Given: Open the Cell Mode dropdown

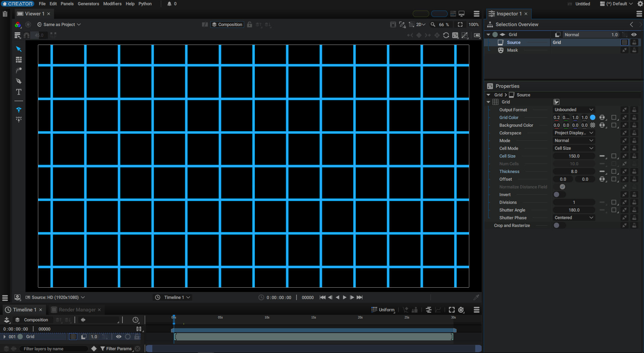Looking at the screenshot, I should [x=574, y=148].
